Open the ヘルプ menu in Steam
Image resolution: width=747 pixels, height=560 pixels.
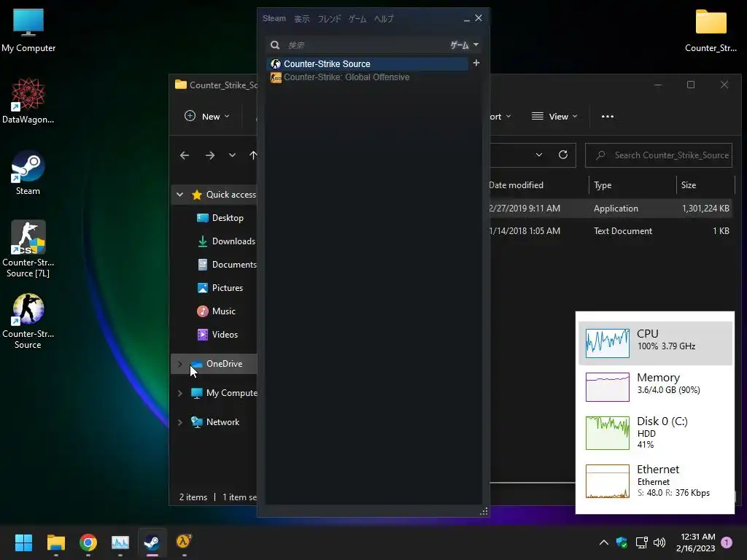[x=384, y=18]
